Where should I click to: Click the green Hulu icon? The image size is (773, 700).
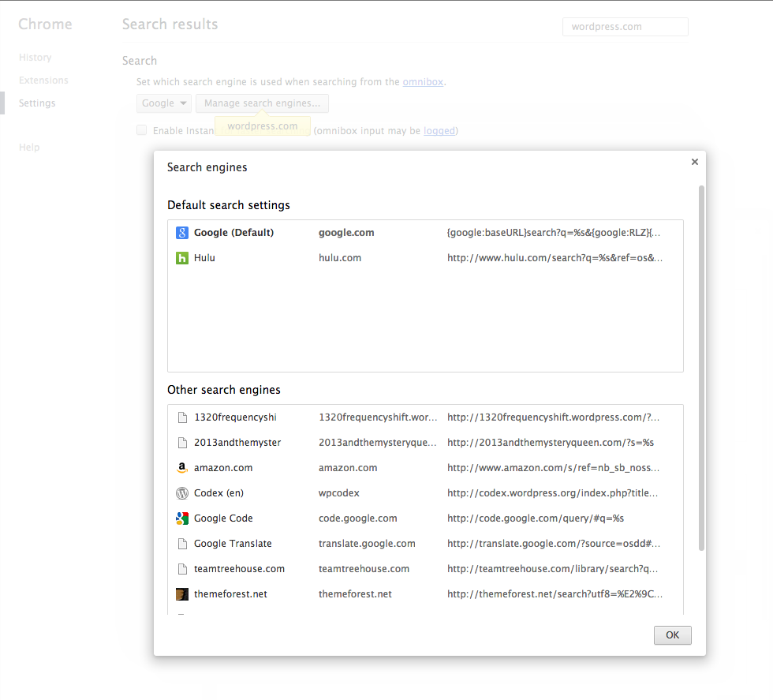click(182, 258)
